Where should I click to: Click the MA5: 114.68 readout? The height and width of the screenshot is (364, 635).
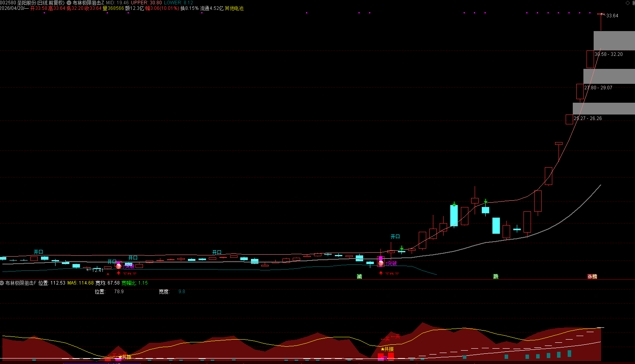[x=80, y=283]
